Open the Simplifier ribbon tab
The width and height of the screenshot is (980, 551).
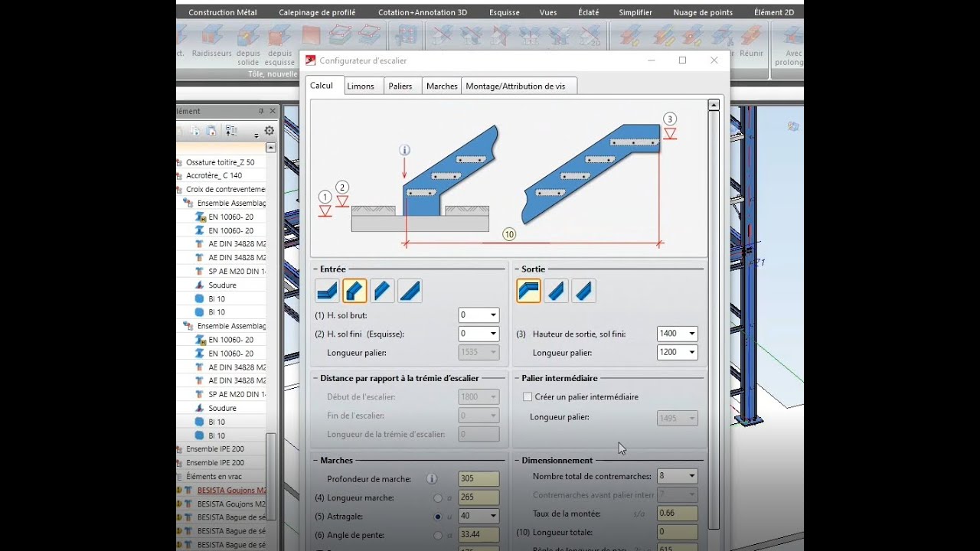635,12
